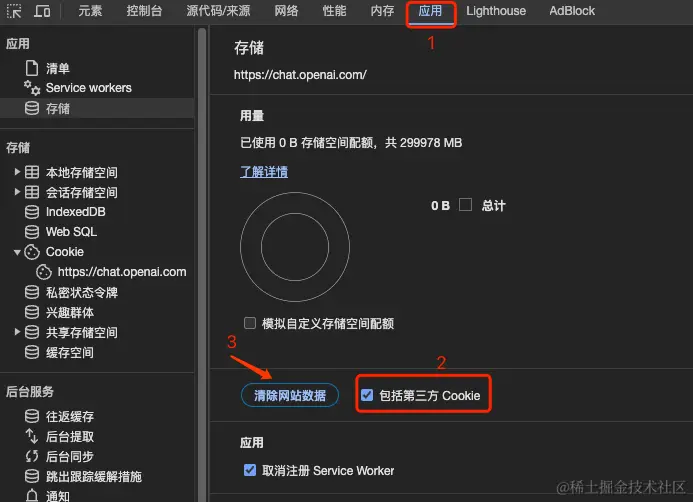Expand the 本地存储空间 tree arrow

[17, 171]
